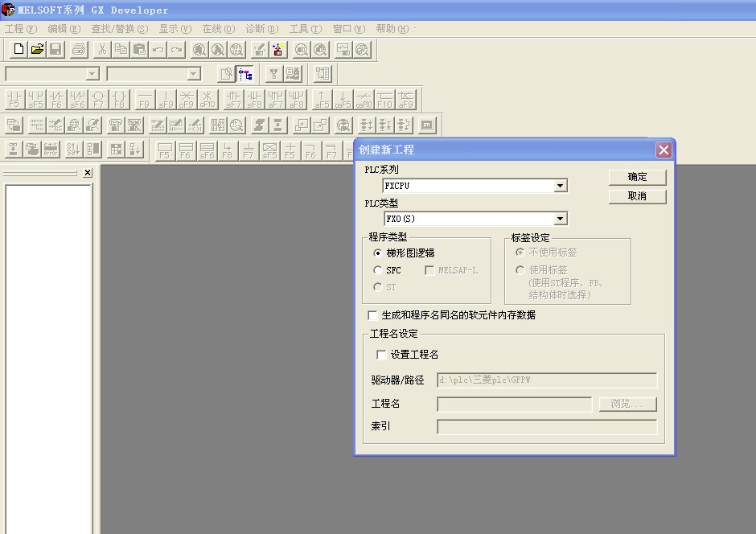756x534 pixels.
Task: Insert horizontal line F9 ladder icon
Action: pos(144,100)
